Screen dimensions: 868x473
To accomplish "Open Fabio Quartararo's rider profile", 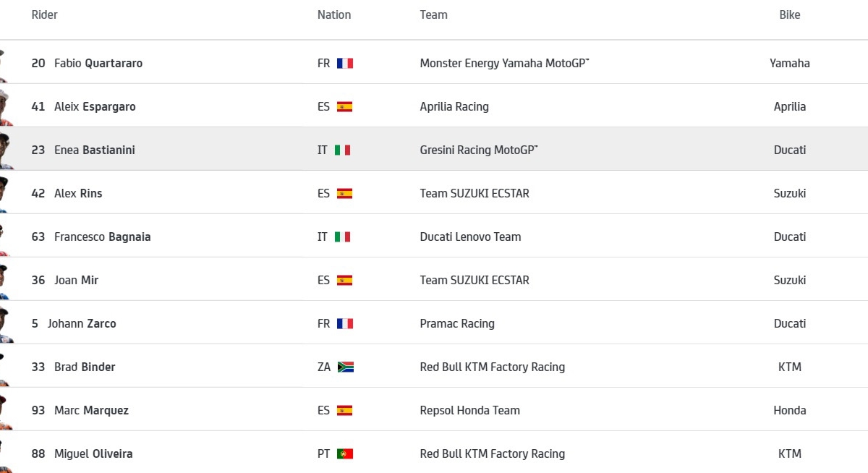I will click(98, 64).
